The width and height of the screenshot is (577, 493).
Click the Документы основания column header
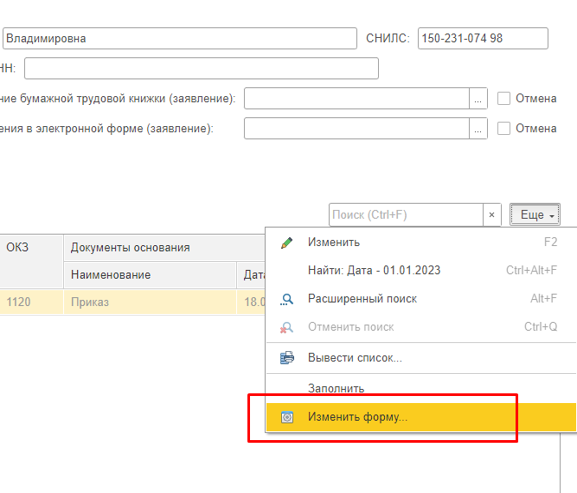point(164,248)
